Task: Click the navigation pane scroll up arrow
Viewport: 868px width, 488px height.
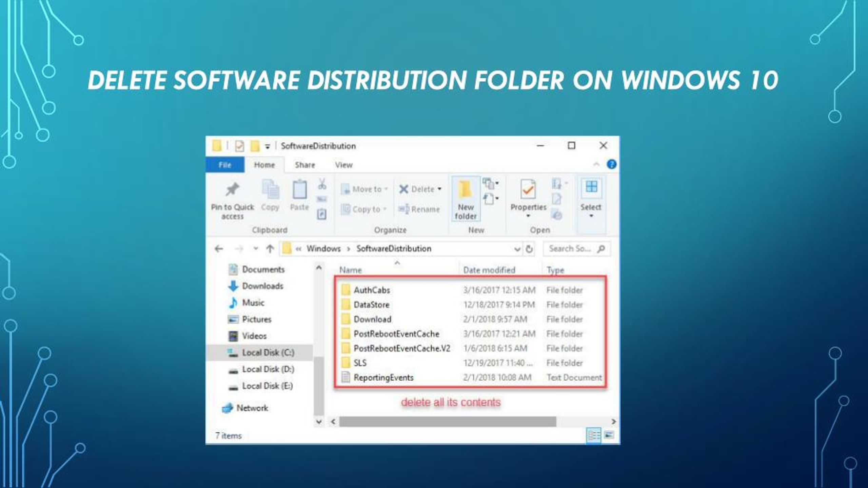Action: point(319,267)
